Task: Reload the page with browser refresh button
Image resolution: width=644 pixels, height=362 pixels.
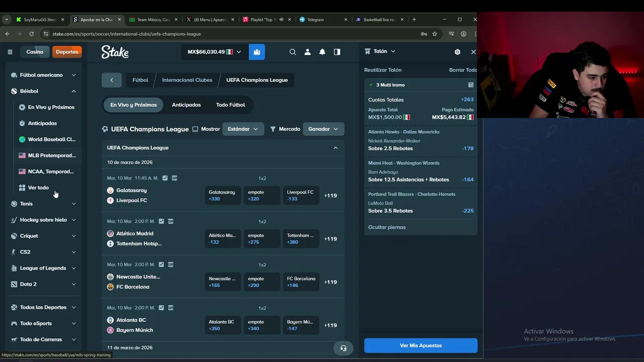Action: click(x=31, y=34)
